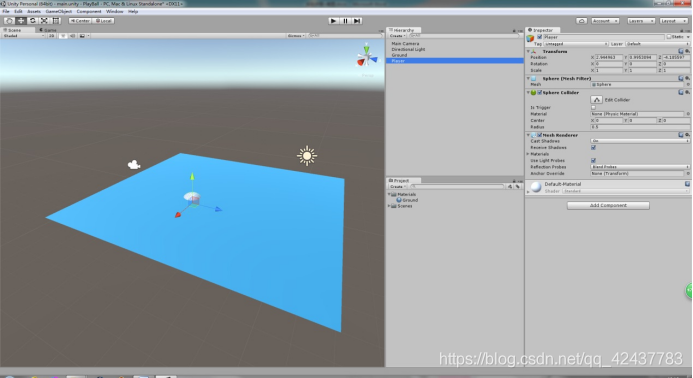Toggle Mesh Renderer enabled checkbox
Image resolution: width=693 pixels, height=378 pixels.
pos(540,135)
